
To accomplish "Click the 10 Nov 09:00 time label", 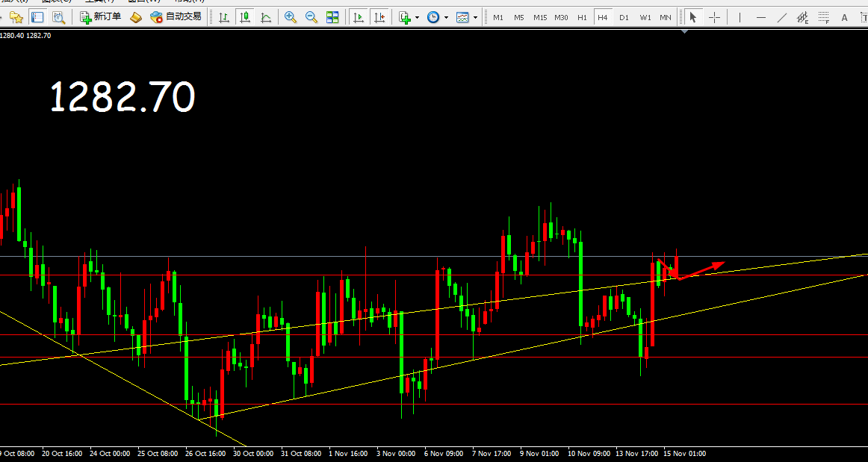I will coord(588,454).
